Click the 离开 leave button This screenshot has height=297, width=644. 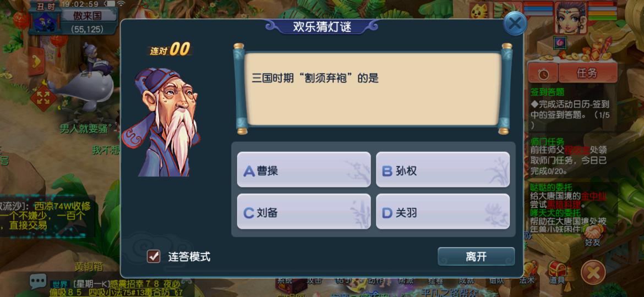click(x=476, y=256)
